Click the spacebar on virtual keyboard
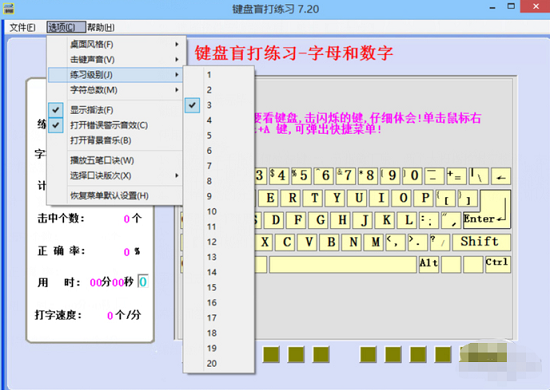Image resolution: width=550 pixels, height=390 pixels. [x=343, y=264]
